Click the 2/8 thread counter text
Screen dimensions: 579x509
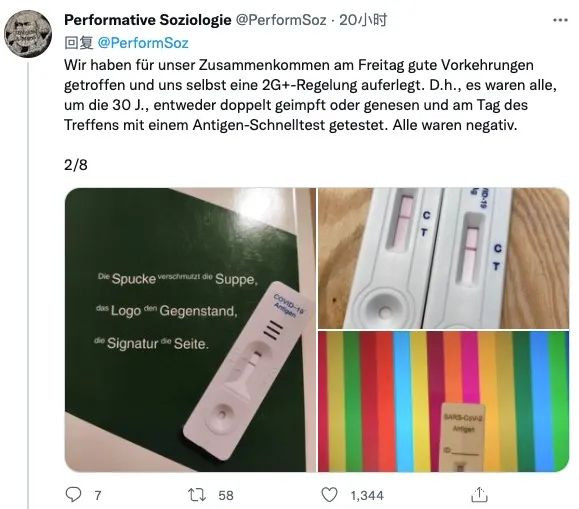click(76, 165)
